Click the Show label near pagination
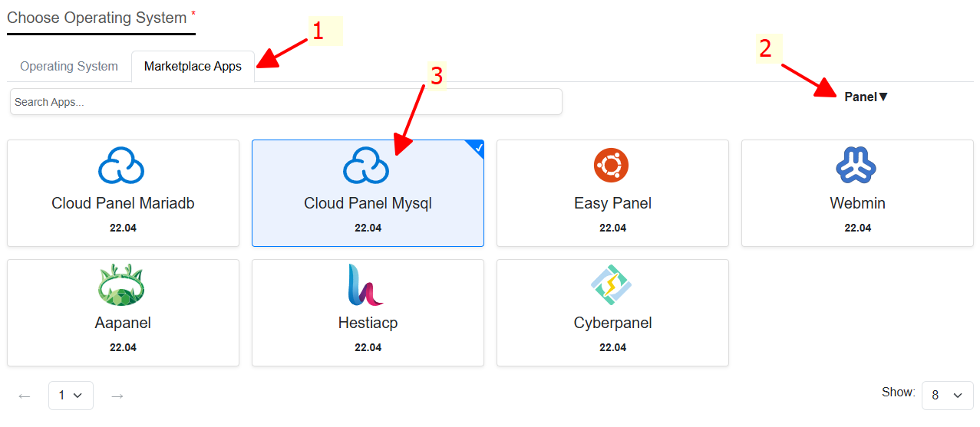Image resolution: width=980 pixels, height=427 pixels. click(x=898, y=392)
